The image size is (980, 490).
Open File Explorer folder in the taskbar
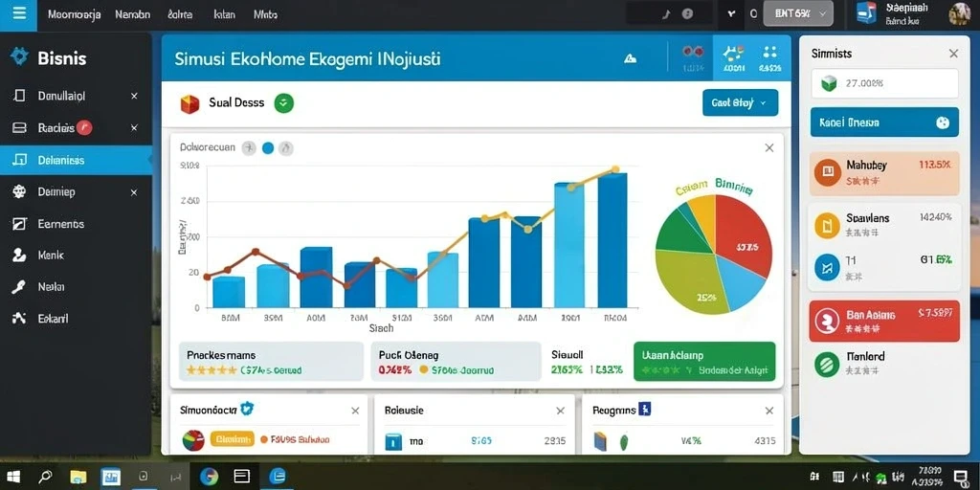[78, 477]
